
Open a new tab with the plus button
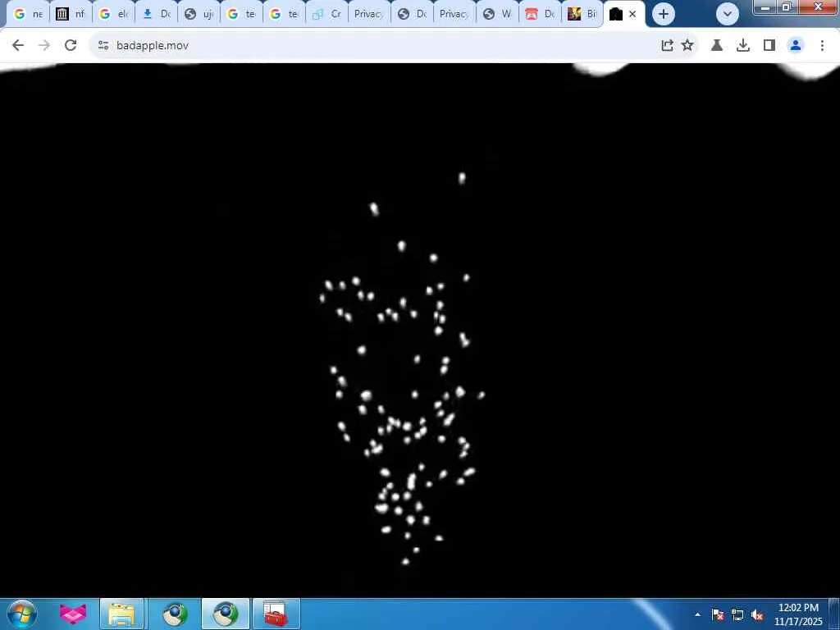click(x=663, y=15)
